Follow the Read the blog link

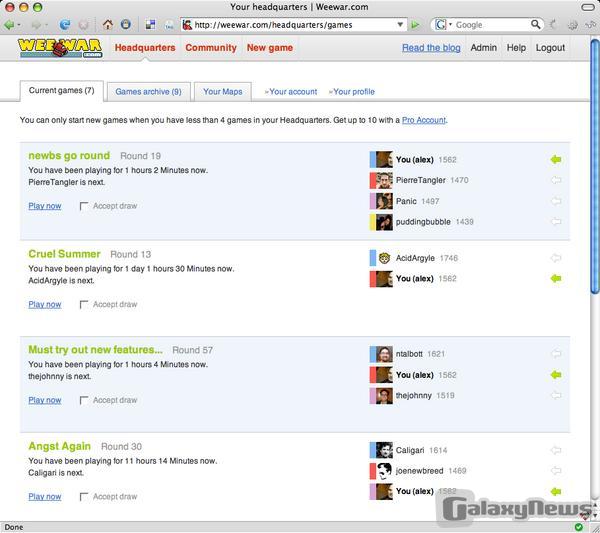430,48
